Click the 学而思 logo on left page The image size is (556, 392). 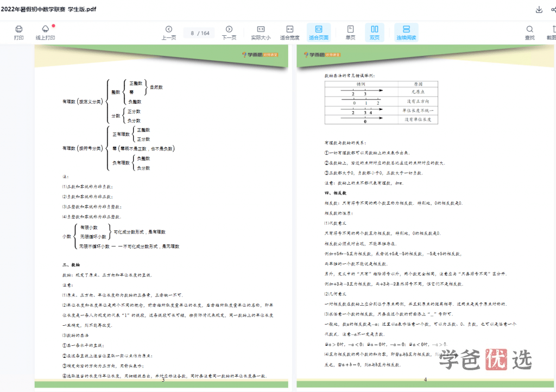pyautogui.click(x=260, y=55)
